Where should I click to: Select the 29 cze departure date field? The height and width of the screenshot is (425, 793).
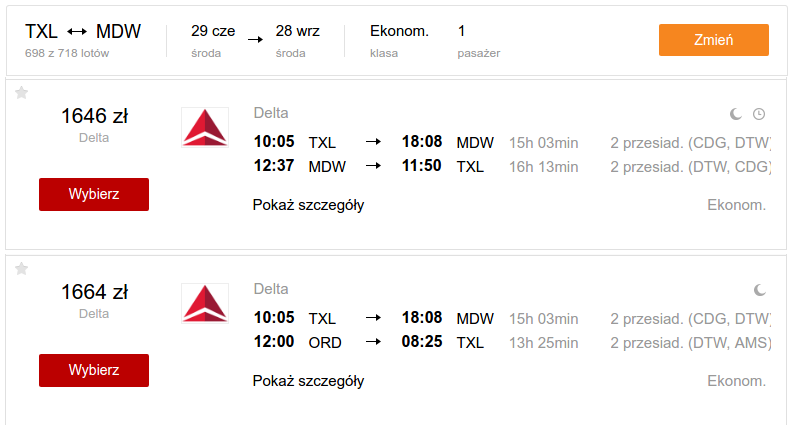pyautogui.click(x=213, y=40)
